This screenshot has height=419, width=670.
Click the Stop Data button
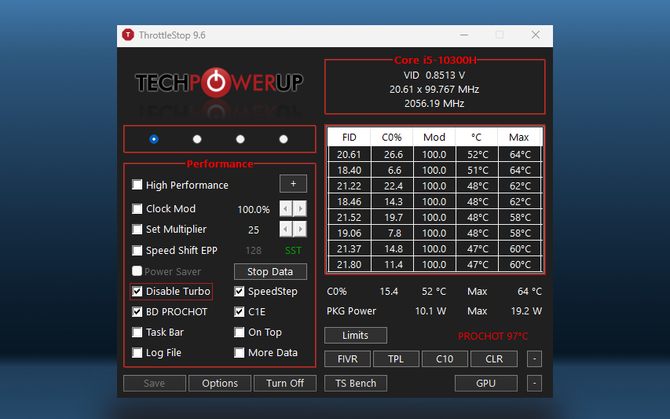point(270,272)
